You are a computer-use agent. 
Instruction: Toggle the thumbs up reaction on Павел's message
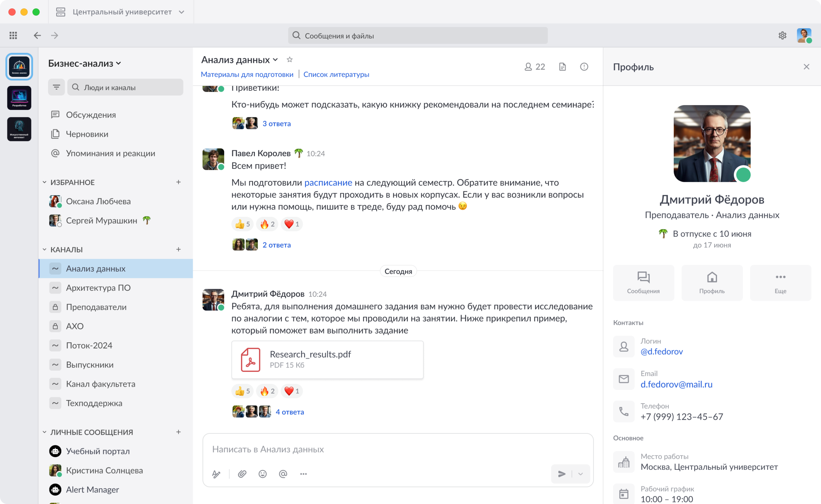242,224
